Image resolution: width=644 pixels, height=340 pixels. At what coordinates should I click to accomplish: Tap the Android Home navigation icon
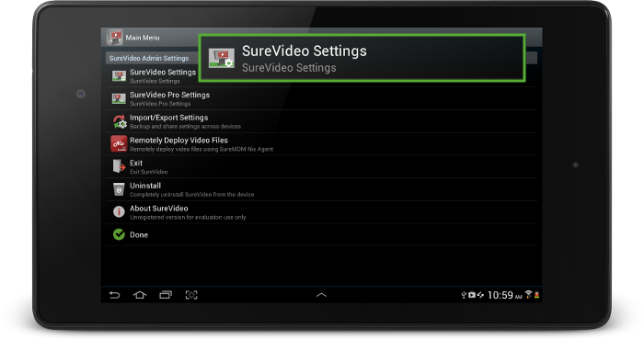pos(140,295)
